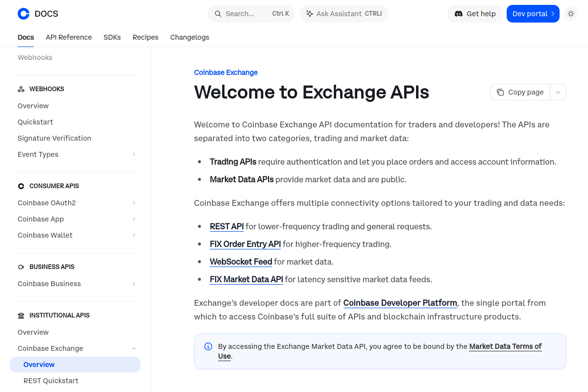The image size is (588, 392).
Task: Expand the Coinbase Wallet chevron
Action: point(134,235)
